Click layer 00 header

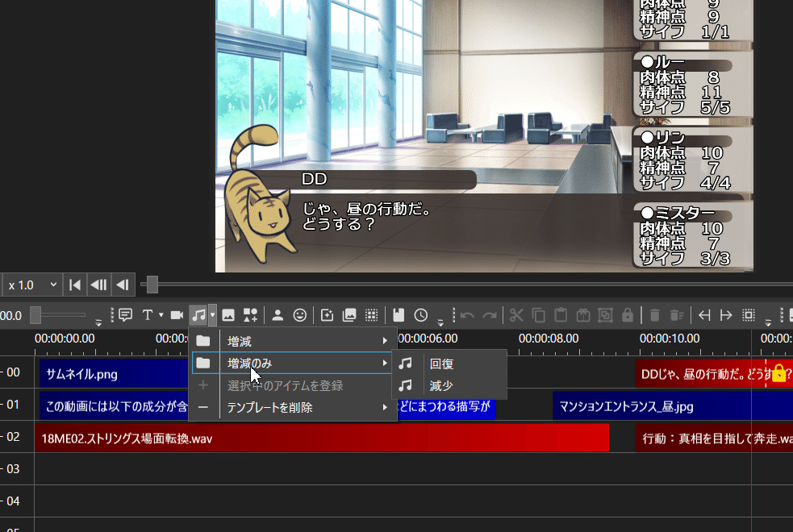coord(17,372)
